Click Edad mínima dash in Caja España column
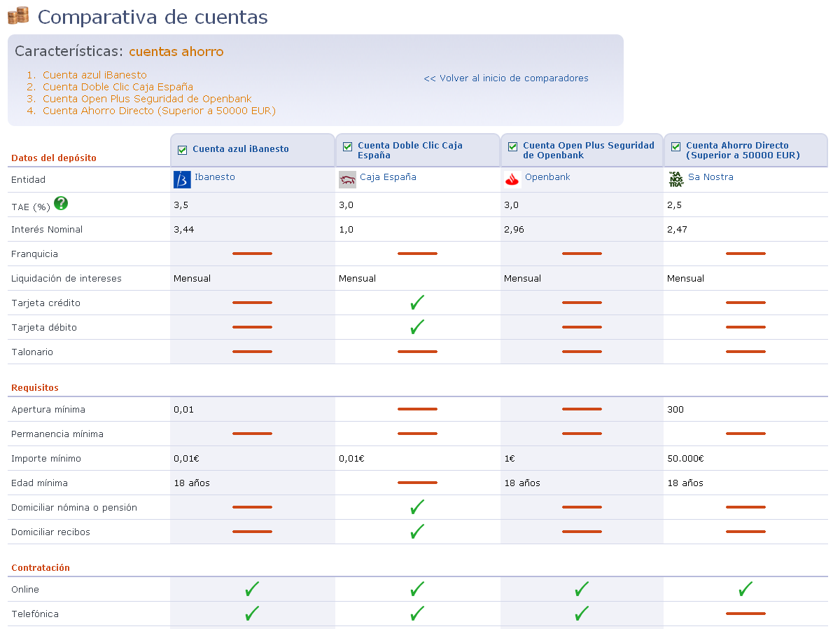Image resolution: width=840 pixels, height=629 pixels. [x=417, y=483]
